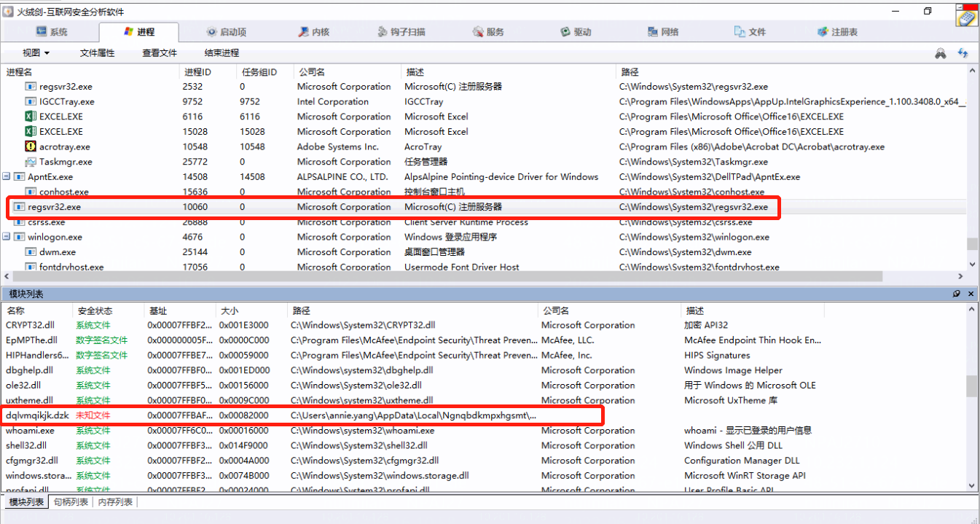
Task: Click process list scrollbar down arrow
Action: 972,265
